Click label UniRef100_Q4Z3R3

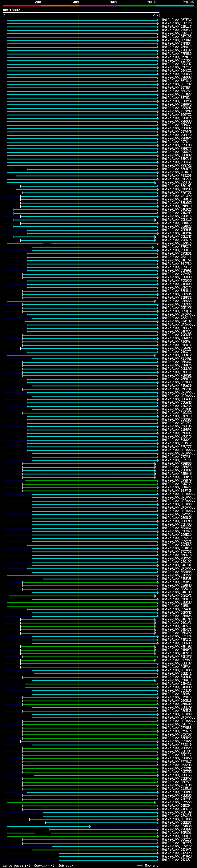(x=176, y=853)
